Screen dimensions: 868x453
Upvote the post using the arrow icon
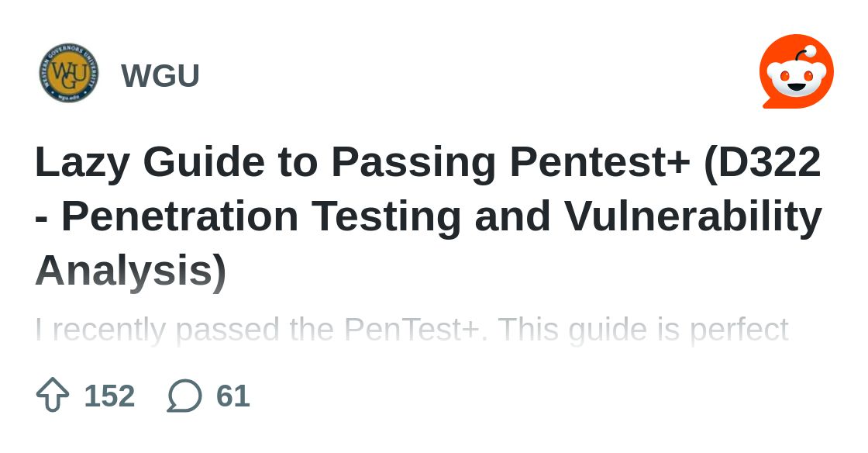click(x=53, y=395)
